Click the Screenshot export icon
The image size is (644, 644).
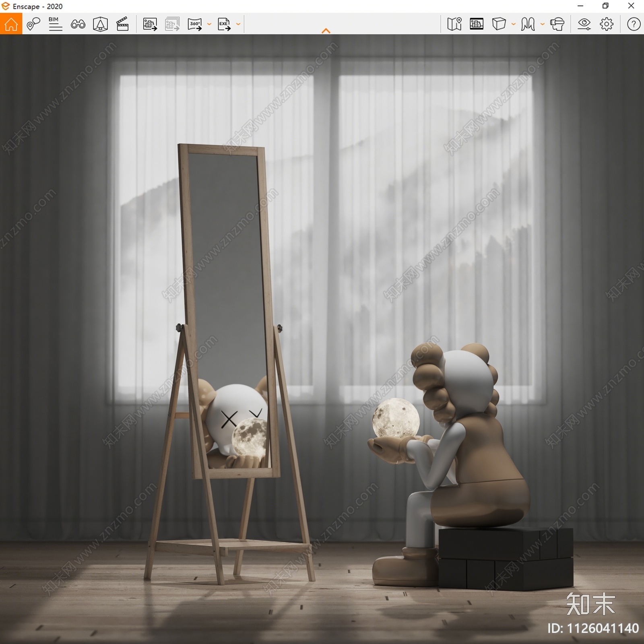(x=150, y=24)
